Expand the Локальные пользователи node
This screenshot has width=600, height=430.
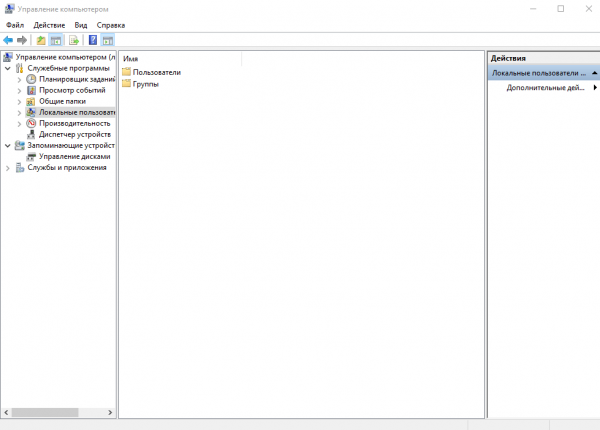(19, 113)
